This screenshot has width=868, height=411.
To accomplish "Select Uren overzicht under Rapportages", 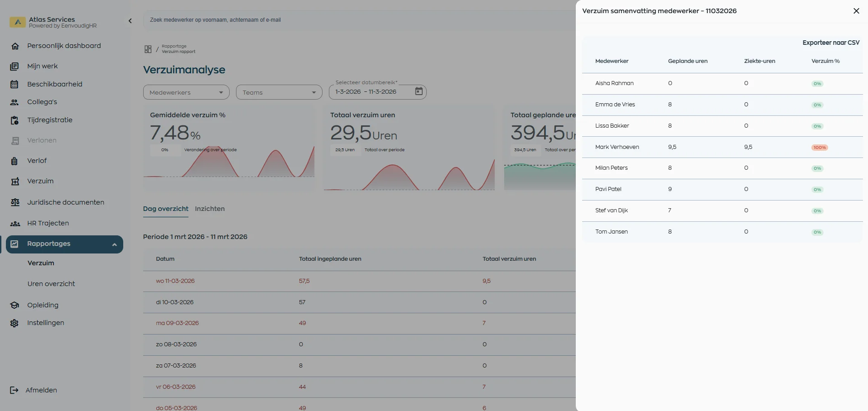I will 51,284.
